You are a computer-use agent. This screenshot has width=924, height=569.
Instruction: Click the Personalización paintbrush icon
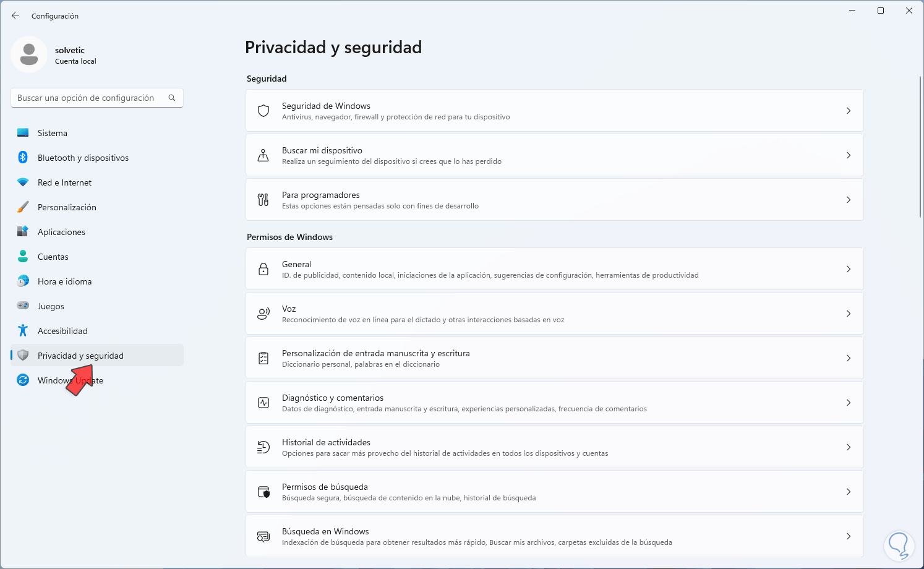click(x=23, y=207)
